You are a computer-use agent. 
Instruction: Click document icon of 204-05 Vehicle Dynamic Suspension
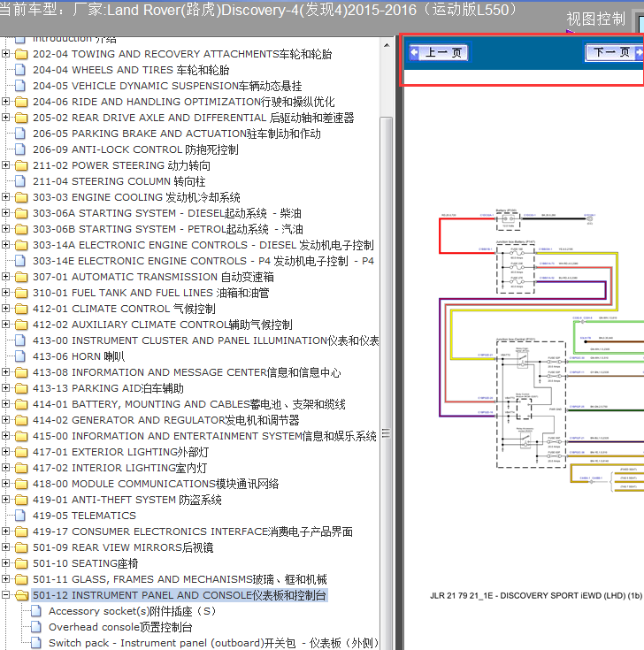pyautogui.click(x=20, y=86)
